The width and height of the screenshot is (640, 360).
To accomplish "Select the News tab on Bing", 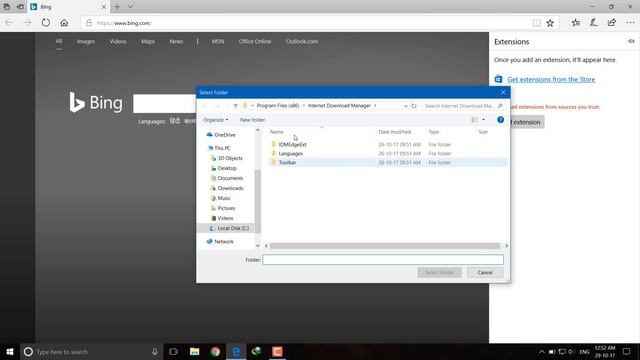I will [x=176, y=41].
